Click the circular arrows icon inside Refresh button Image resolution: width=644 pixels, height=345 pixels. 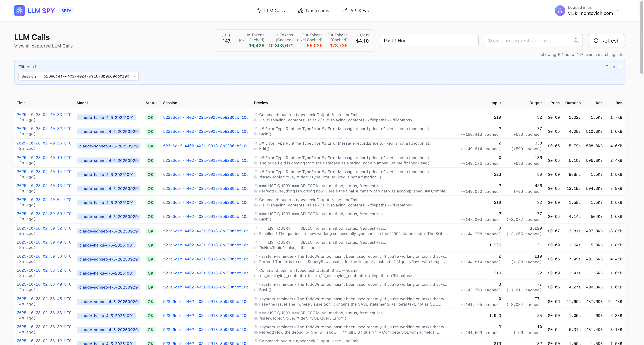coord(596,40)
